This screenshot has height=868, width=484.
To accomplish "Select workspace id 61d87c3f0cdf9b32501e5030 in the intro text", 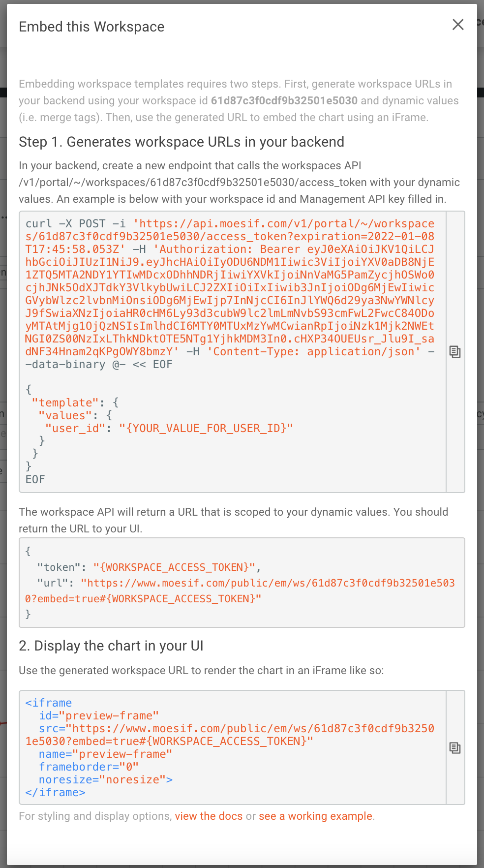I will coord(284,100).
